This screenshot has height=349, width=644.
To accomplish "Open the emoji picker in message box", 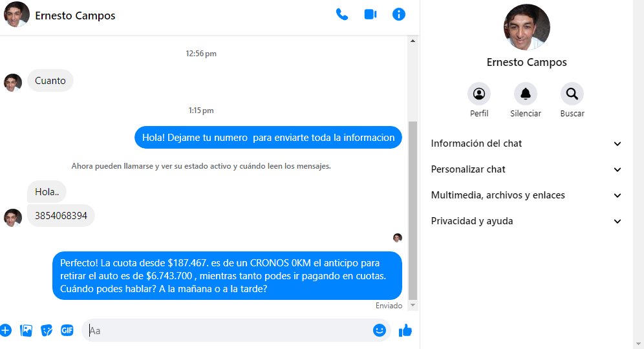I will [380, 330].
